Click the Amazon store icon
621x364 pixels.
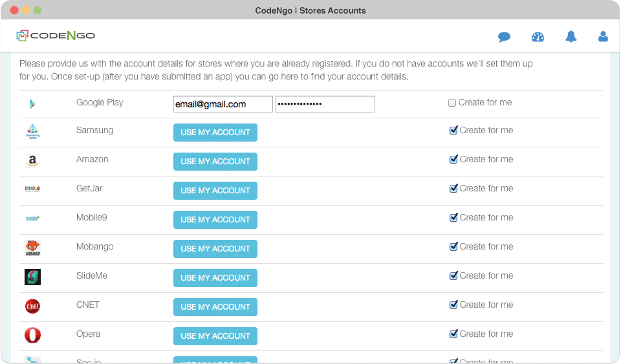[32, 160]
